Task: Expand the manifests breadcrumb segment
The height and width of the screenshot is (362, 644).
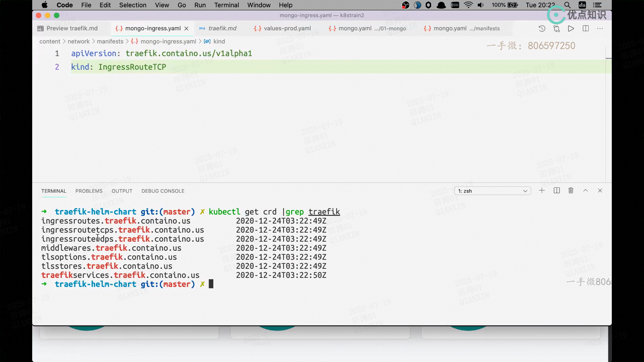Action: pos(110,41)
